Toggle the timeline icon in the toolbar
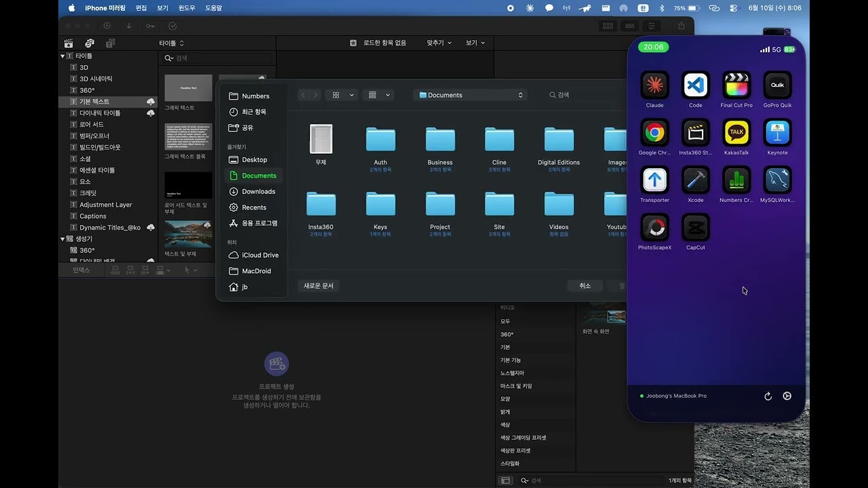Image resolution: width=868 pixels, height=488 pixels. click(x=630, y=26)
